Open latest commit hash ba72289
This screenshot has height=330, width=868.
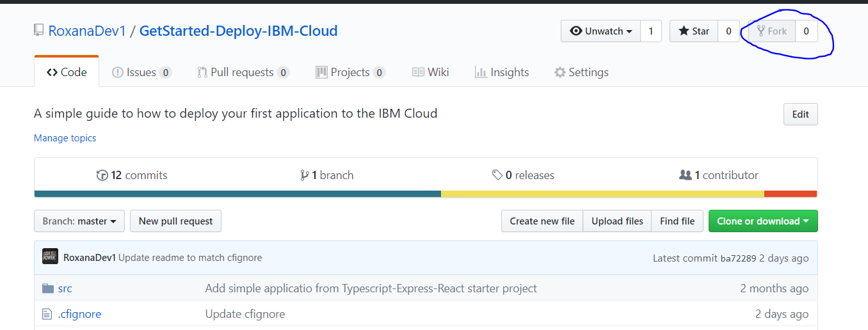[738, 258]
